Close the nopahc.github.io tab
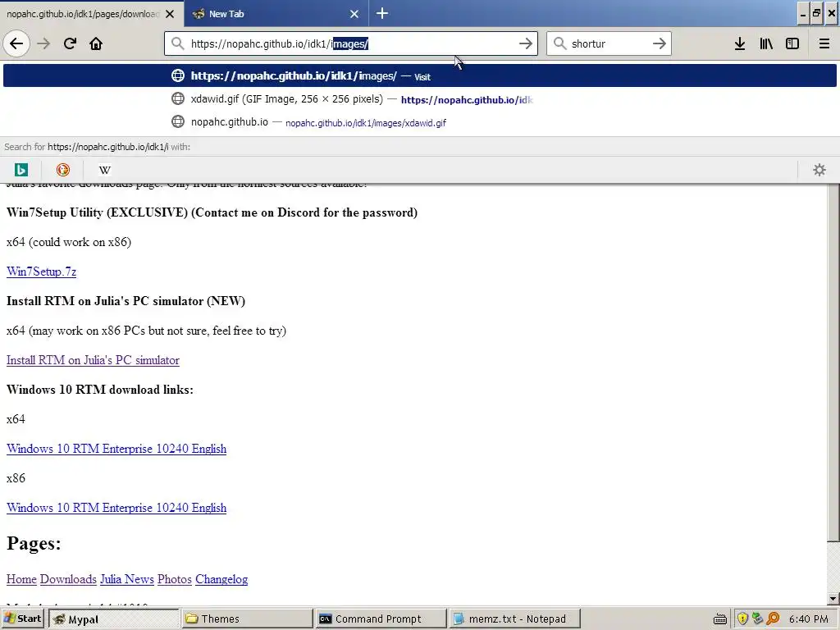This screenshot has height=630, width=840. pyautogui.click(x=170, y=14)
